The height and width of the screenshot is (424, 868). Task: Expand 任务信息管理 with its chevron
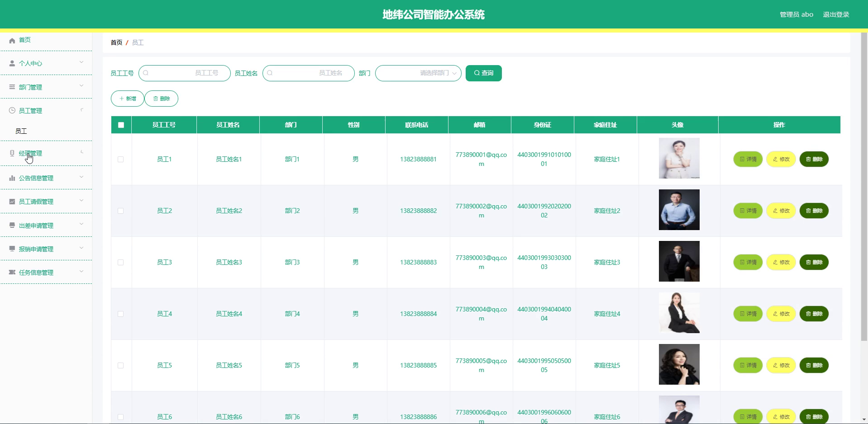point(81,271)
